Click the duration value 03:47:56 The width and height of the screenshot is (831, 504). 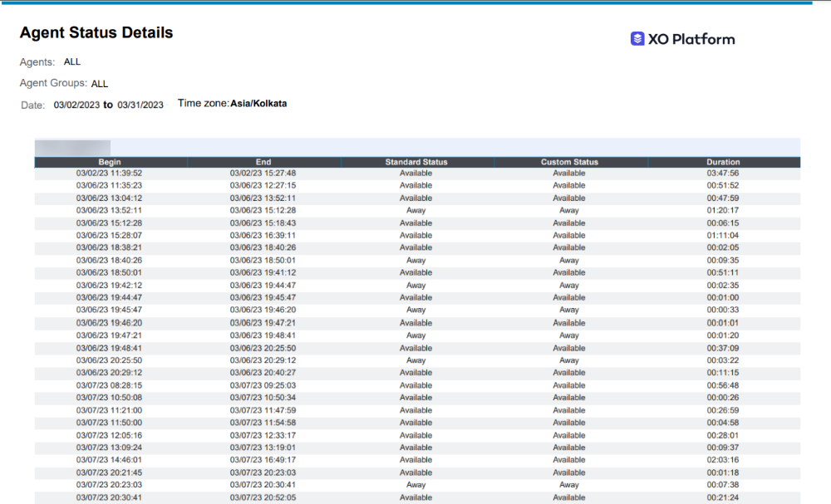723,174
